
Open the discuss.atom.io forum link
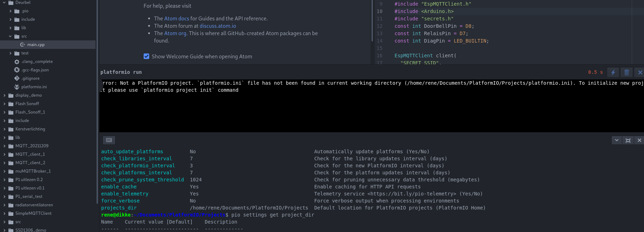click(218, 26)
